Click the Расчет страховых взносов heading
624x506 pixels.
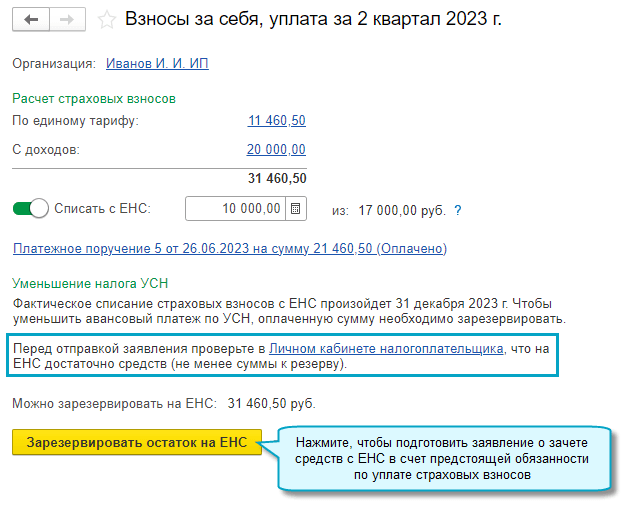coord(94,98)
